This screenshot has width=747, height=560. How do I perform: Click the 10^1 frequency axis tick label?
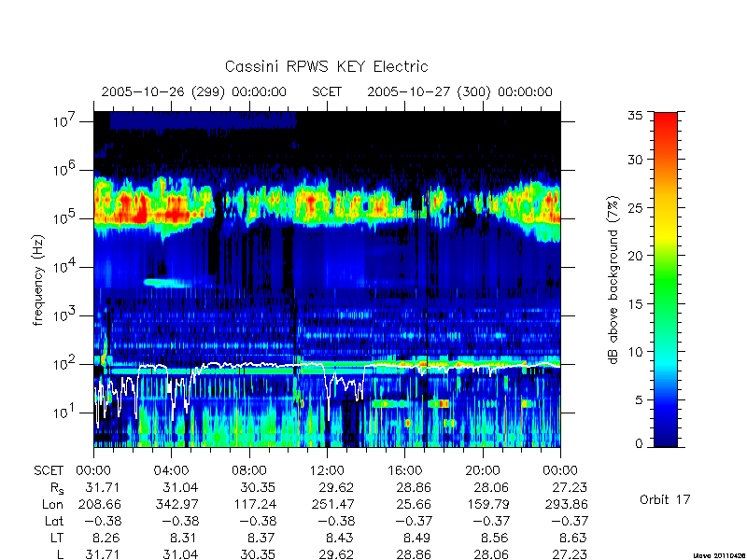pyautogui.click(x=65, y=412)
